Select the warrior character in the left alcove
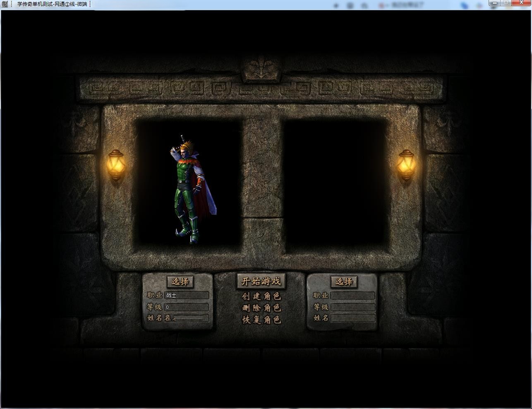Screen dimensions: 532x409 (x=193, y=190)
